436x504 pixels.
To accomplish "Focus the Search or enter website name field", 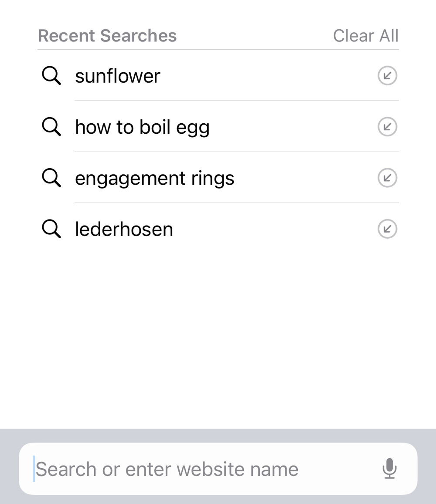I will pos(218,469).
